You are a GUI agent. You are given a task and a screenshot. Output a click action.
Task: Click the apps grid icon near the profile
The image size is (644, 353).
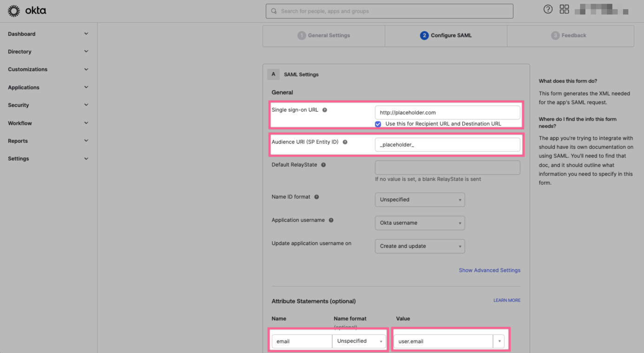564,9
